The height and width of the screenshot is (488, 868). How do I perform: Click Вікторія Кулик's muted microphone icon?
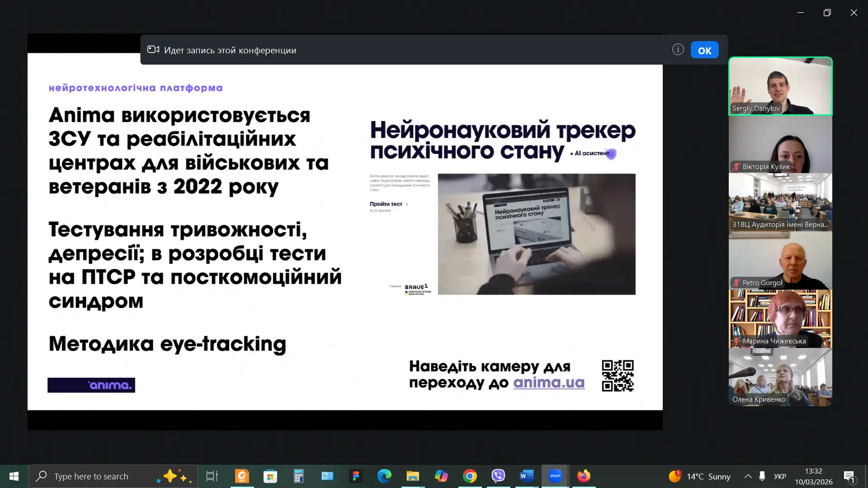pos(736,167)
